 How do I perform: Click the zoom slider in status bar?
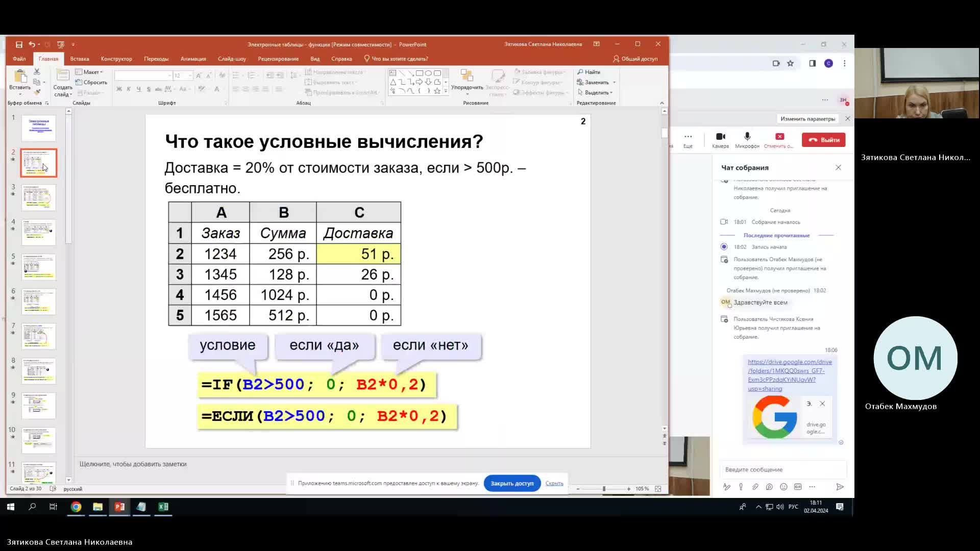pos(604,489)
